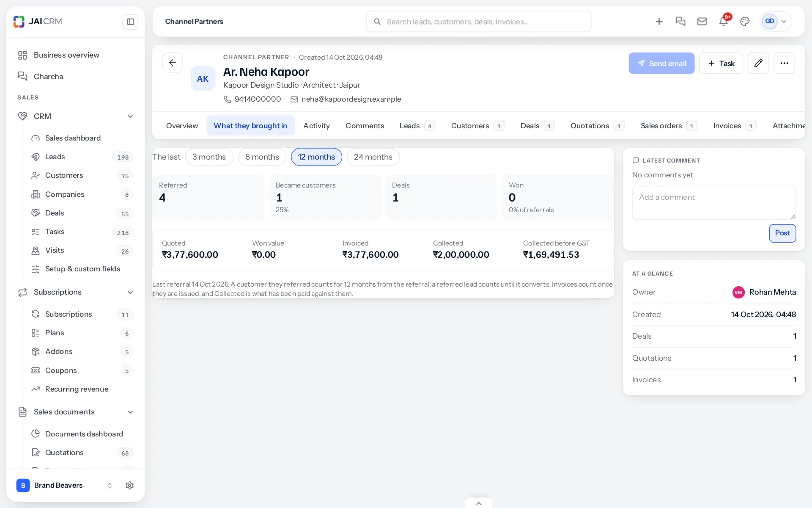Open the Sales orders tab
The width and height of the screenshot is (812, 508).
point(669,126)
